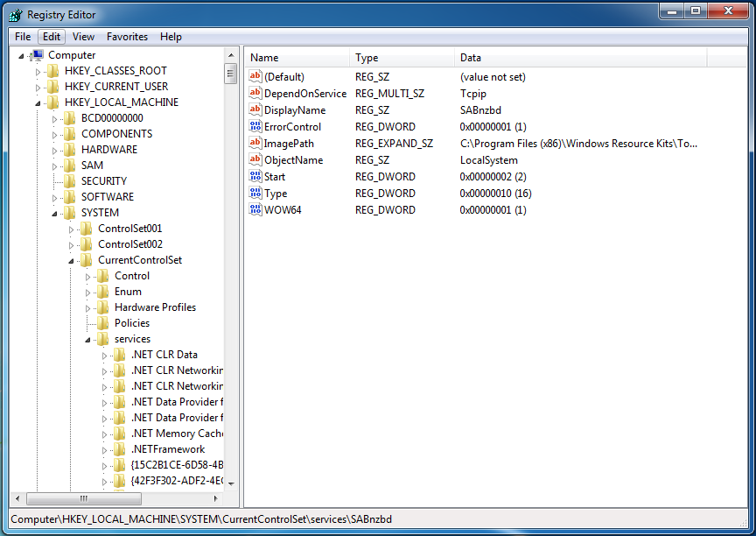Viewport: 756px width, 536px height.
Task: Click the SOFTWARE key folder icon
Action: click(70, 197)
